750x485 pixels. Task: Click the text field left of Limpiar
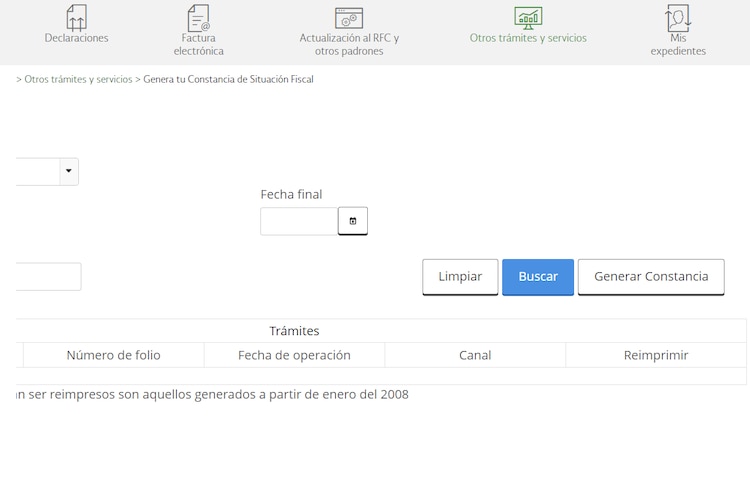coord(48,276)
